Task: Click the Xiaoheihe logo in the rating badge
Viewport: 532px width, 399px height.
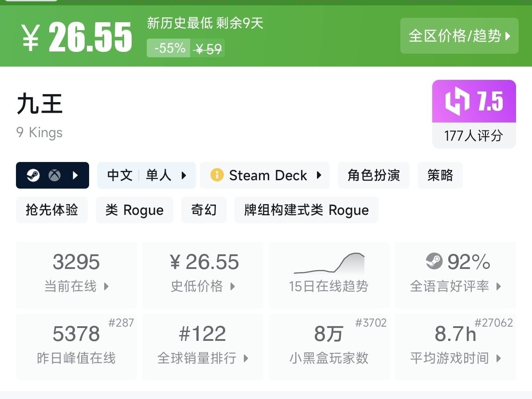Action: pos(457,102)
